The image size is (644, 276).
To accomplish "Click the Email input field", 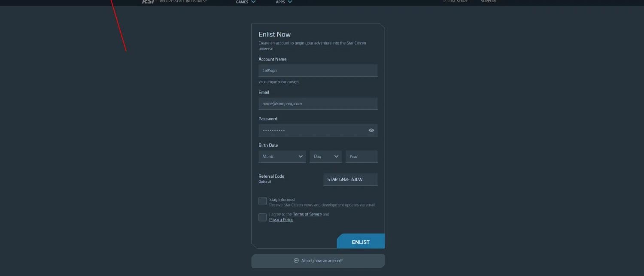I will [318, 103].
